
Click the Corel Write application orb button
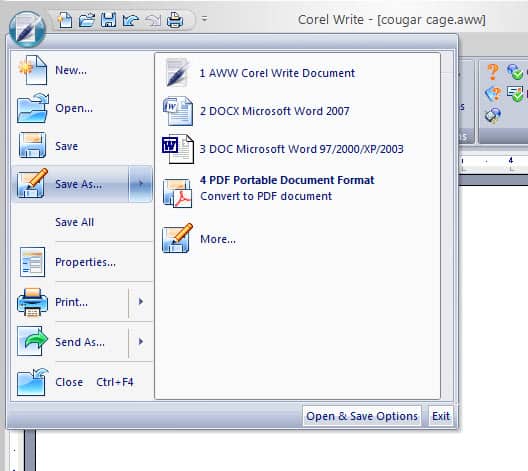tap(27, 29)
